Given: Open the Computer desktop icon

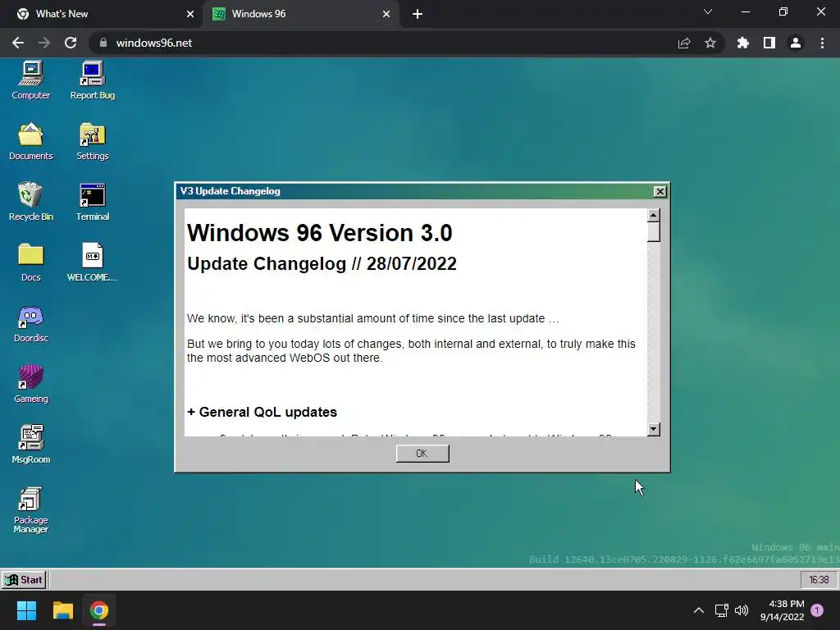Looking at the screenshot, I should tap(30, 80).
